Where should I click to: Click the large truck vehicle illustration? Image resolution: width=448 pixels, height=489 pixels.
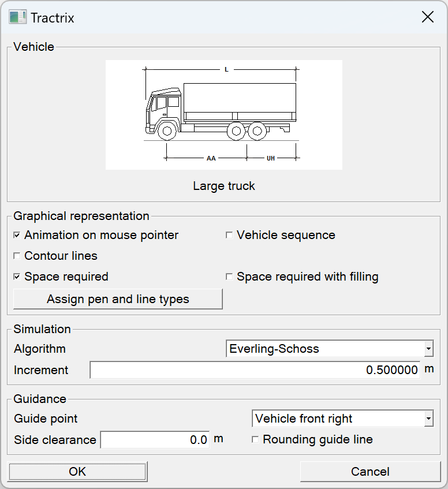pyautogui.click(x=224, y=114)
